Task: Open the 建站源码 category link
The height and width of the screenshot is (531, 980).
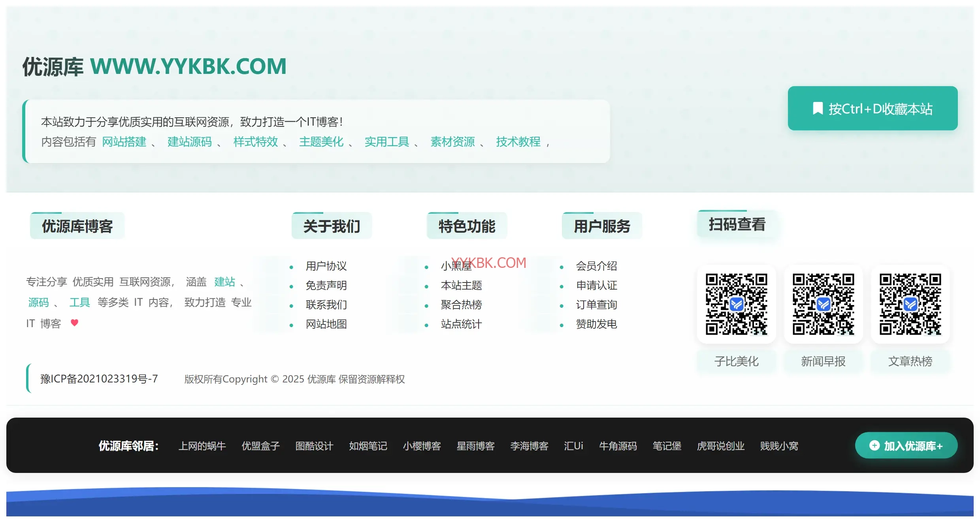Action: click(x=190, y=141)
